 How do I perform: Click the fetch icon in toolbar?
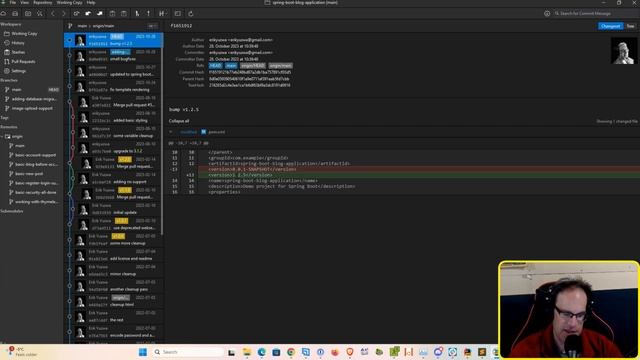(x=76, y=13)
